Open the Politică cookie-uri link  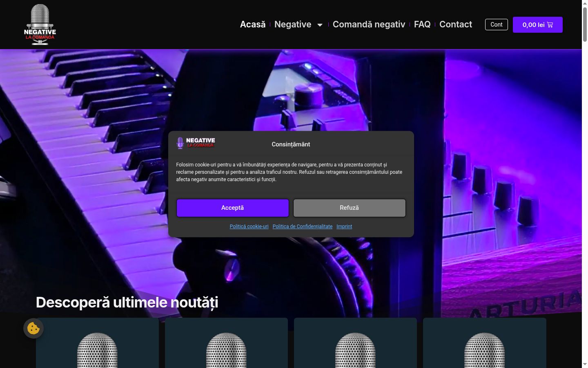249,227
